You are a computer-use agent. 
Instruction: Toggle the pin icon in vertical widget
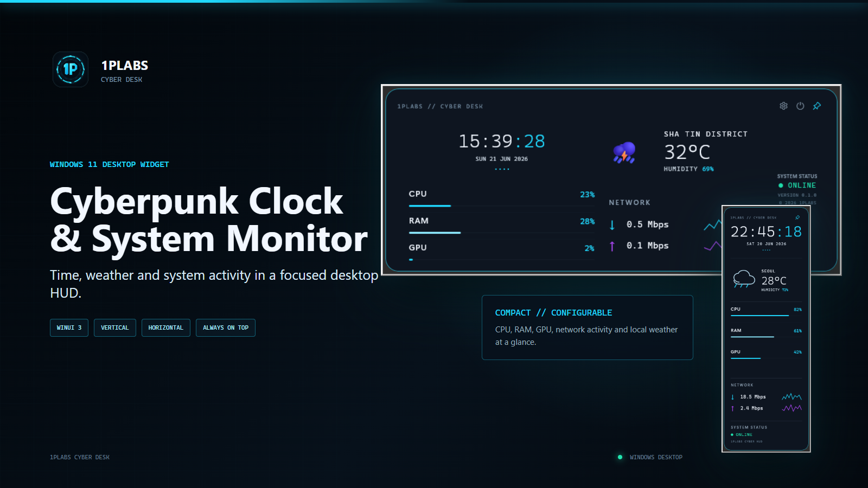point(797,217)
